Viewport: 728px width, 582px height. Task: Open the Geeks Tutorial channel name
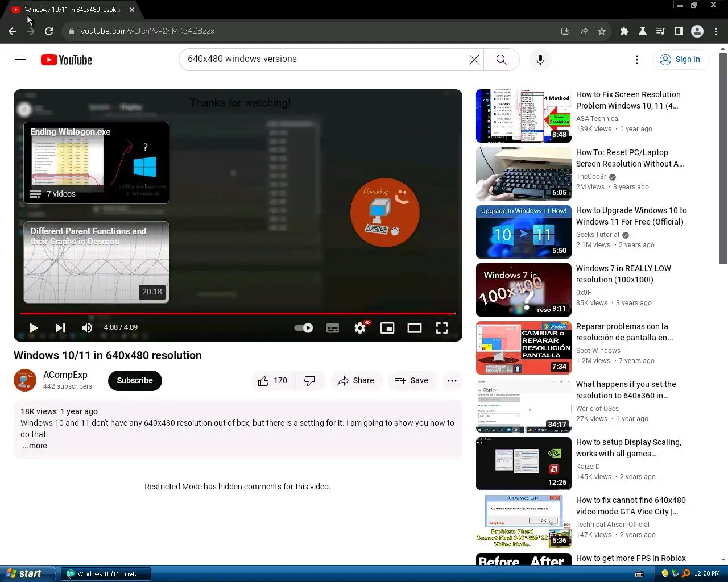598,235
